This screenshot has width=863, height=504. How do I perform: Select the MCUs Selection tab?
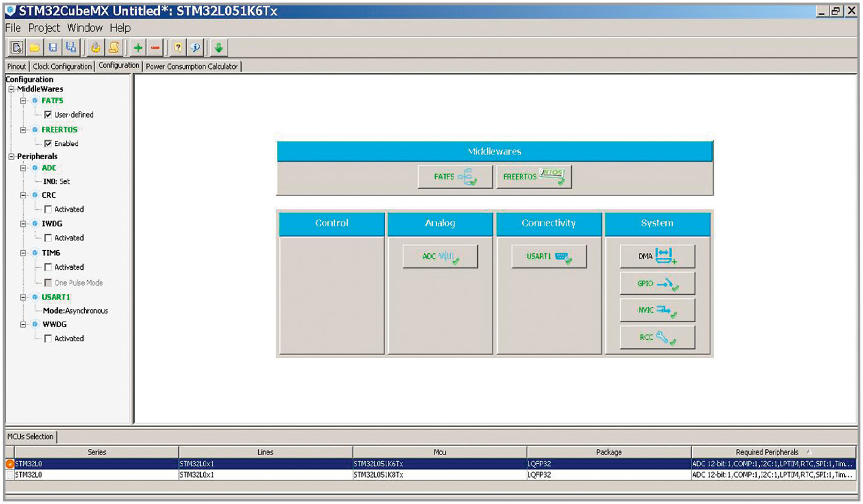(x=31, y=437)
